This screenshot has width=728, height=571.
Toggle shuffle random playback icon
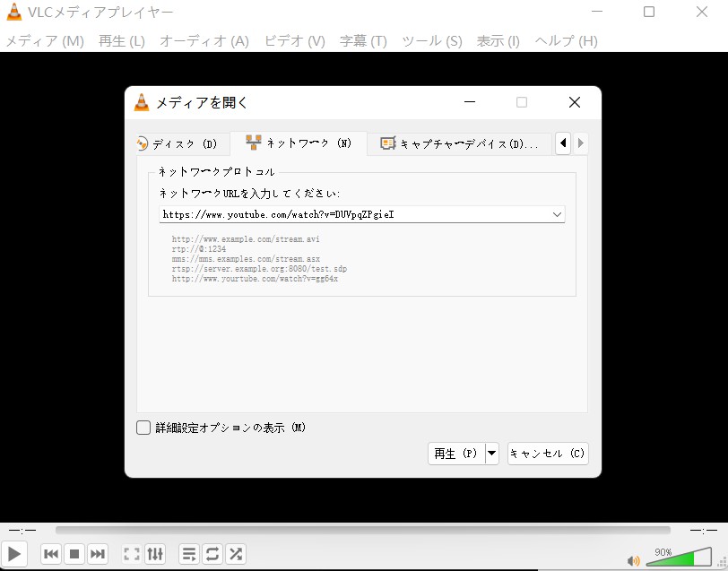(236, 554)
